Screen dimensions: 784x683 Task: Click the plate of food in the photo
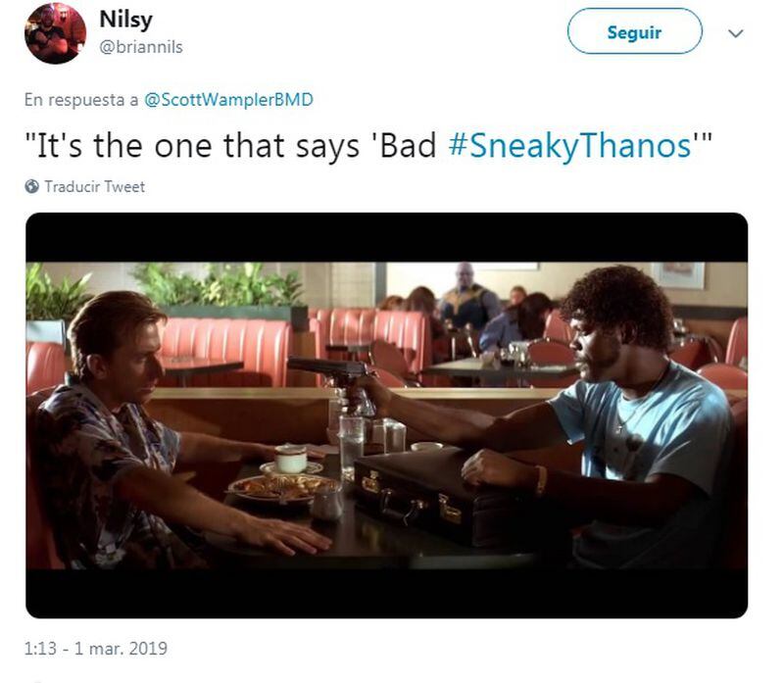(x=281, y=488)
